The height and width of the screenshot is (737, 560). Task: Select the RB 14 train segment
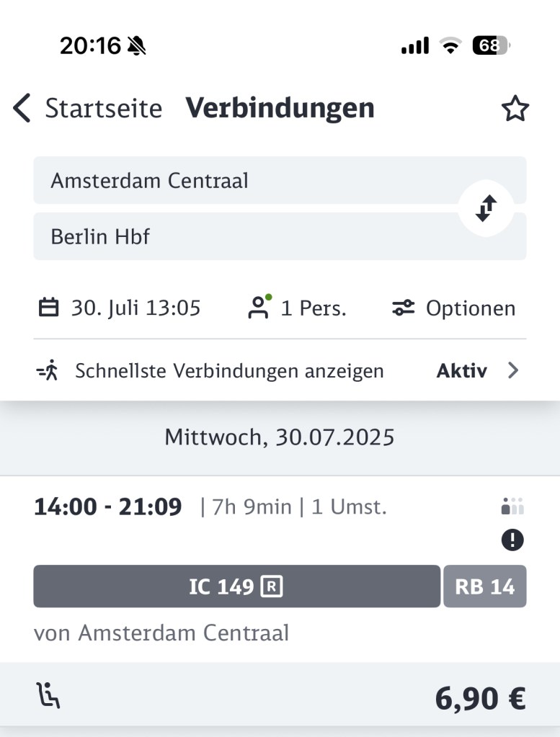click(484, 586)
